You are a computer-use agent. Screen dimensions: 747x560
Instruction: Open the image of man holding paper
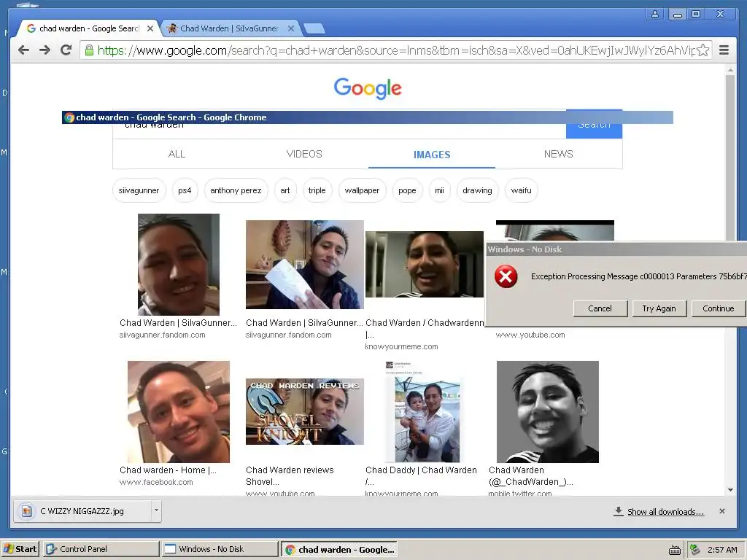pos(305,264)
